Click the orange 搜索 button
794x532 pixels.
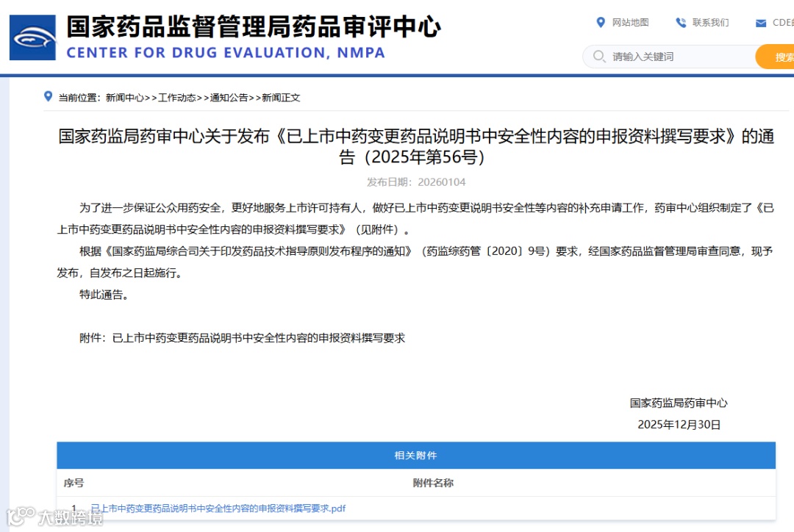776,57
